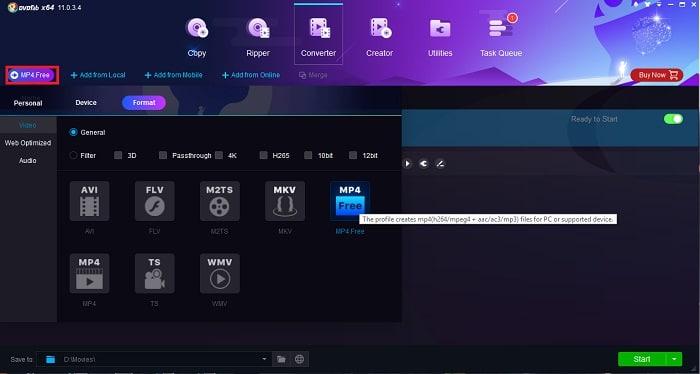The height and width of the screenshot is (374, 700).
Task: Open the Task Queue
Action: [x=501, y=37]
